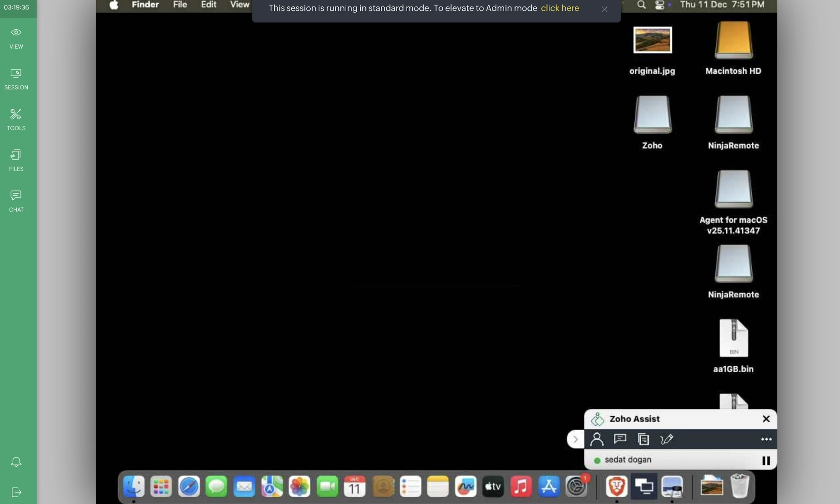
Task: Open Reminders from the Dock
Action: [x=410, y=487]
